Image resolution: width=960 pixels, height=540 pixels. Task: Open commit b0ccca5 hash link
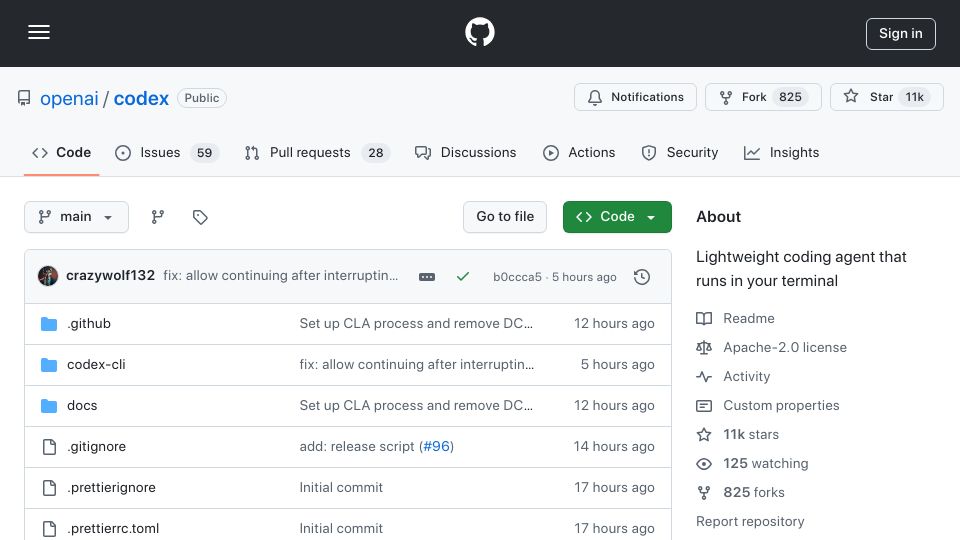(x=517, y=277)
